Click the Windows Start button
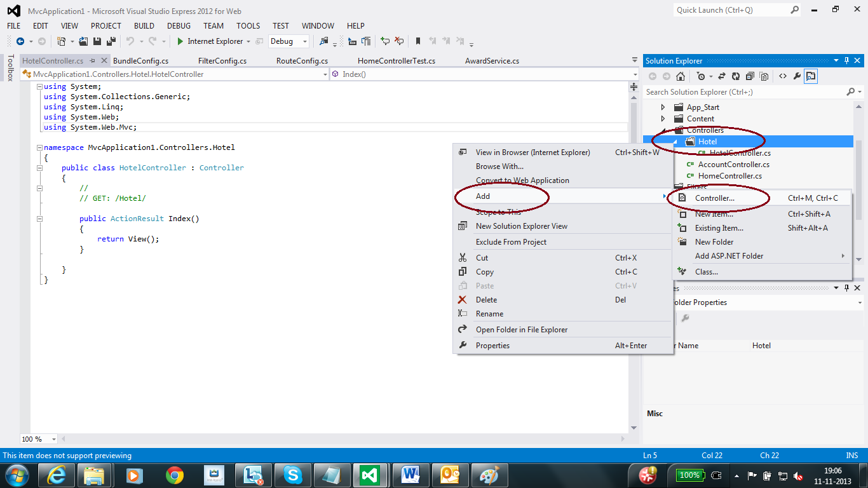The width and height of the screenshot is (868, 488). click(17, 475)
